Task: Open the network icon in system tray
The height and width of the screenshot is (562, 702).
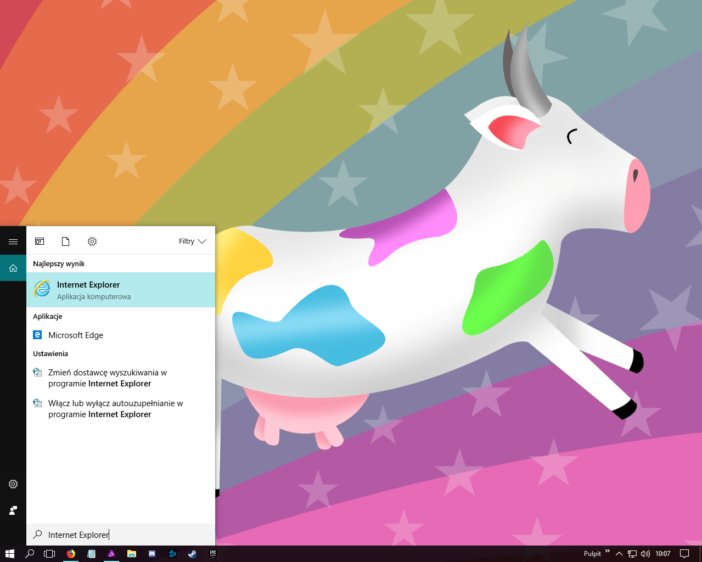Action: click(x=632, y=554)
